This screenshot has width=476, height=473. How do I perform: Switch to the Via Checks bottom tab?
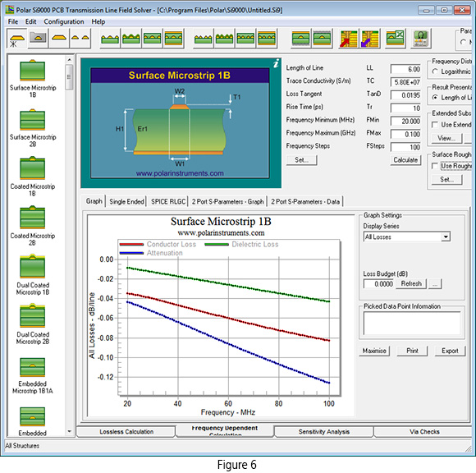[424, 432]
